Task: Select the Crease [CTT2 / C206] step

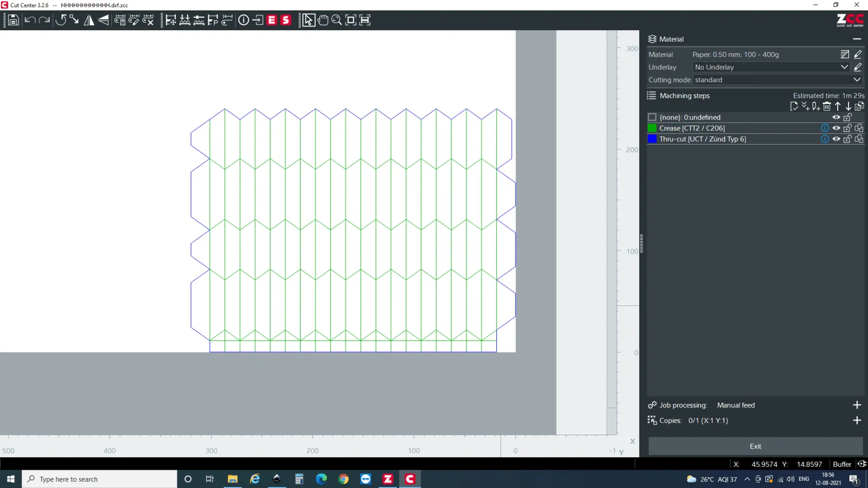Action: tap(692, 128)
